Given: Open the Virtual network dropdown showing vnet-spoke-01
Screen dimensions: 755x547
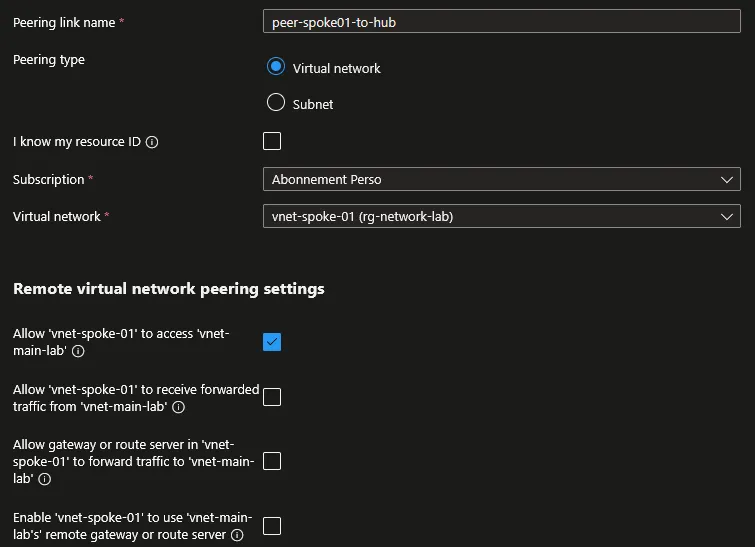Looking at the screenshot, I should click(x=501, y=216).
